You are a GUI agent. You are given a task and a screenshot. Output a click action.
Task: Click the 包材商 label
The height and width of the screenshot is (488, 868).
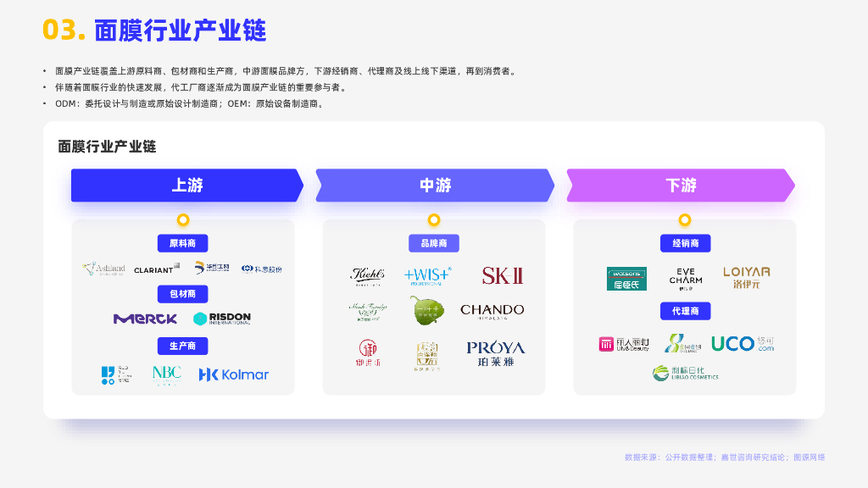pyautogui.click(x=183, y=294)
